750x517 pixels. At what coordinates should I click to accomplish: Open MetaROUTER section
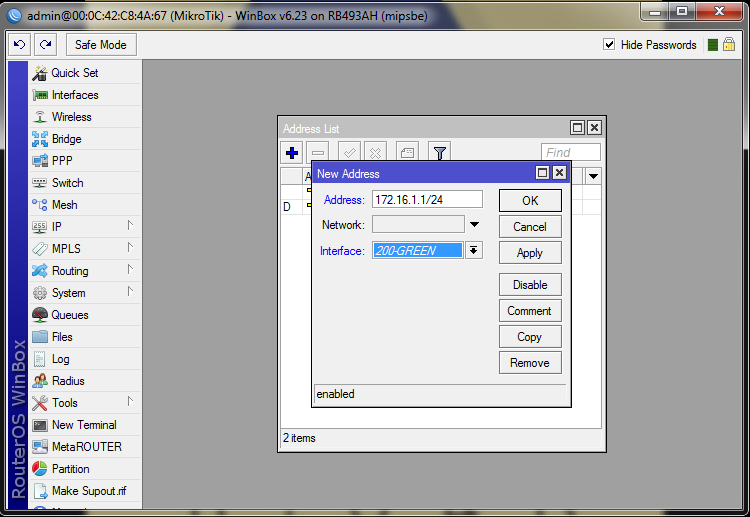(x=86, y=447)
